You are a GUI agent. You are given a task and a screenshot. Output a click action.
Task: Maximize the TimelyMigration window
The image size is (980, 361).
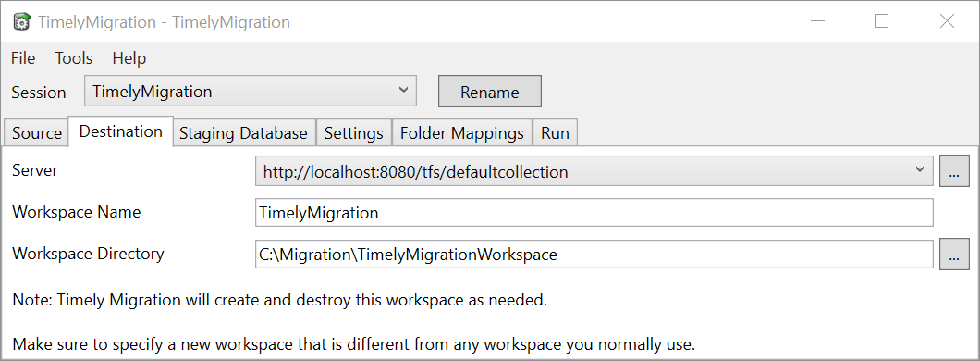(x=881, y=21)
